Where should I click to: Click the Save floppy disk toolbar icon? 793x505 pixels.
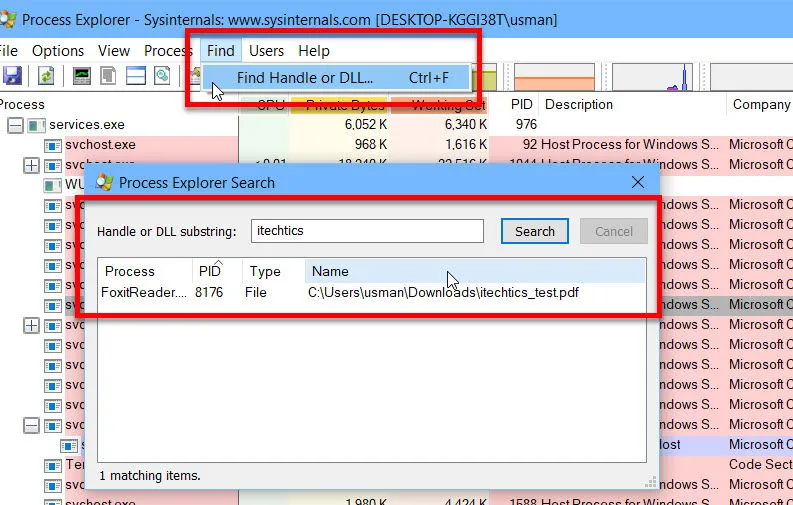[x=12, y=76]
